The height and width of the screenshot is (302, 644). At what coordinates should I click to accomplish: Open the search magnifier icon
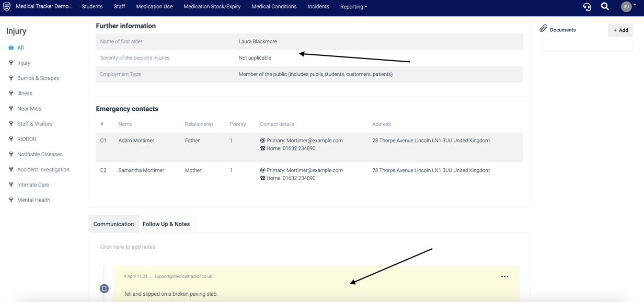[605, 7]
